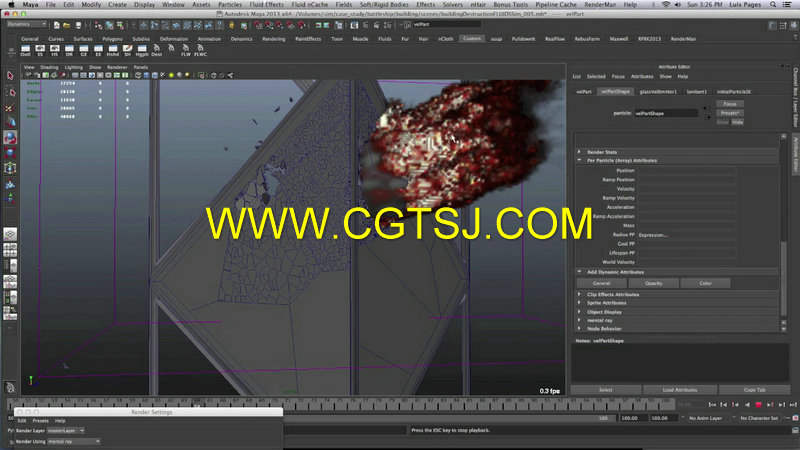The height and width of the screenshot is (450, 800).
Task: Go to start of playback range
Action: 712,405
